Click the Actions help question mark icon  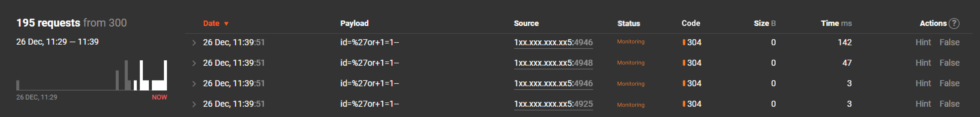coord(954,24)
